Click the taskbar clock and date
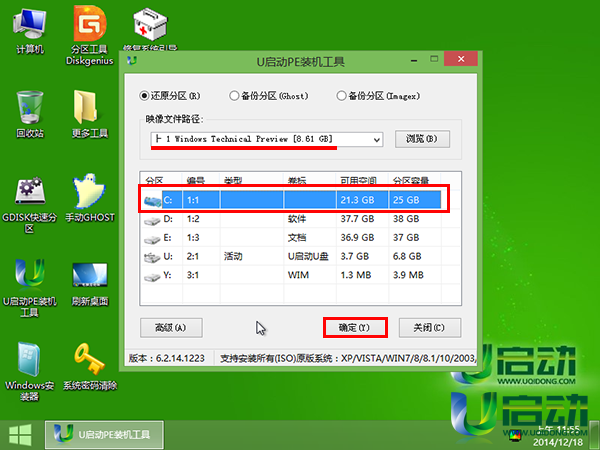The image size is (600, 450). (558, 436)
